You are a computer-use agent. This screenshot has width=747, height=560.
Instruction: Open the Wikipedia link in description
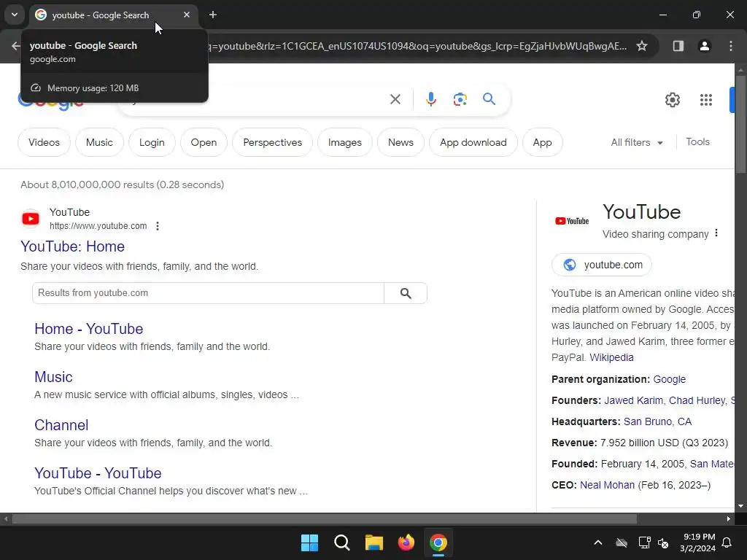611,357
